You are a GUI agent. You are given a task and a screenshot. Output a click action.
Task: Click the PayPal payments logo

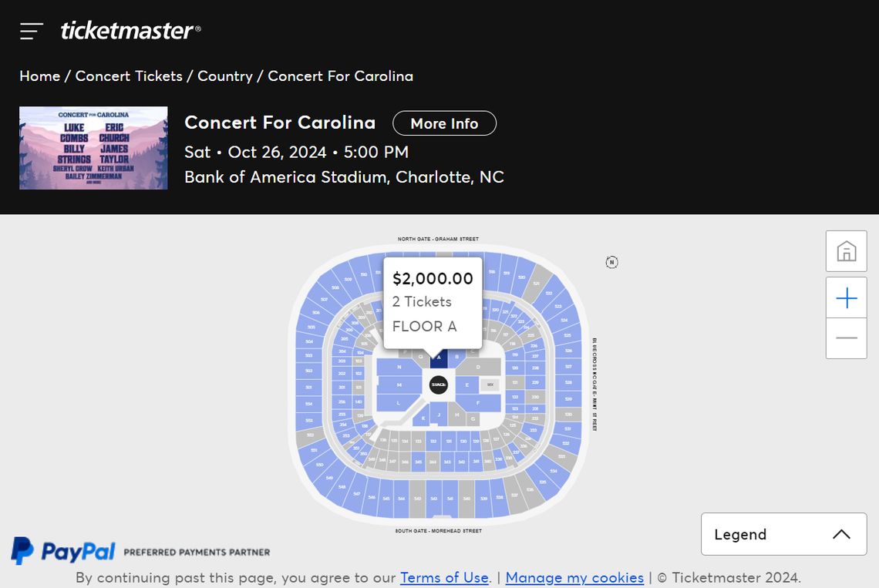(63, 551)
